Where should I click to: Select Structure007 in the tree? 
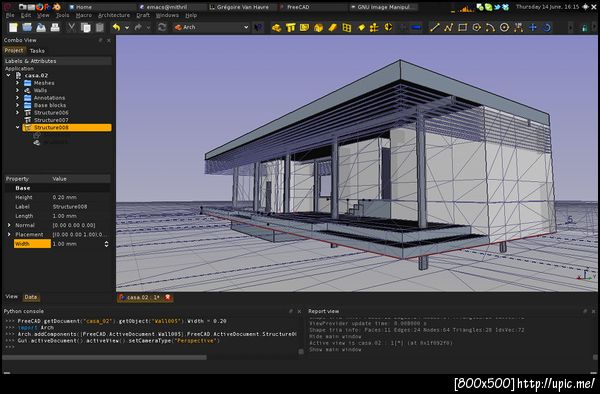51,120
